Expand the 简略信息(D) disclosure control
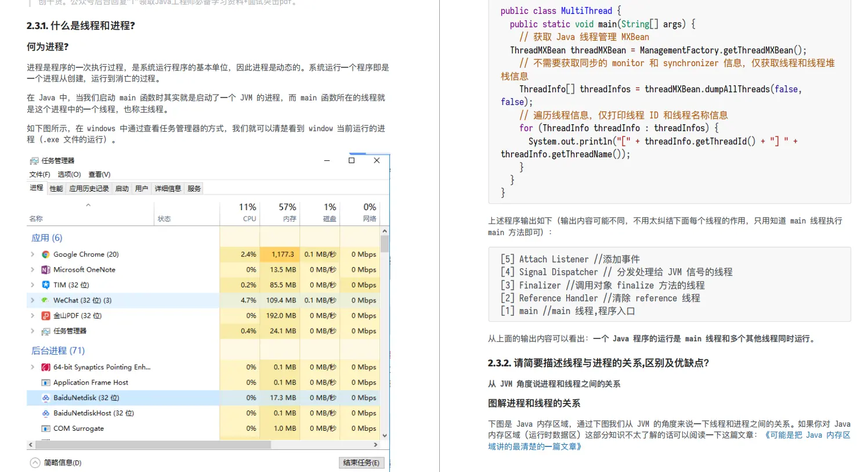This screenshot has width=868, height=472. [x=36, y=463]
